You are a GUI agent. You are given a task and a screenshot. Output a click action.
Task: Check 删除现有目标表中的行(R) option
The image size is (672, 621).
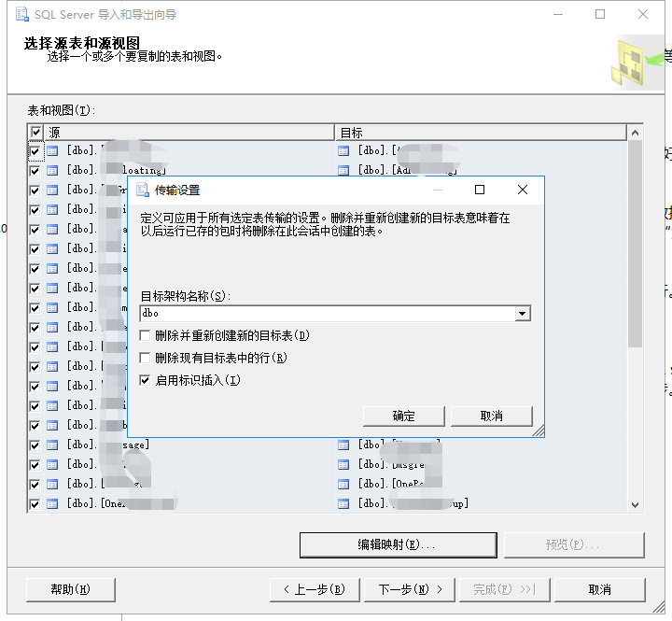(x=145, y=358)
